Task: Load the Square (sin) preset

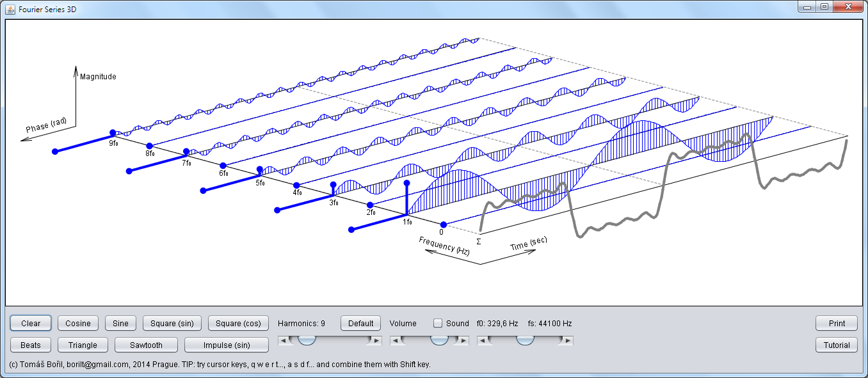Action: pos(172,323)
